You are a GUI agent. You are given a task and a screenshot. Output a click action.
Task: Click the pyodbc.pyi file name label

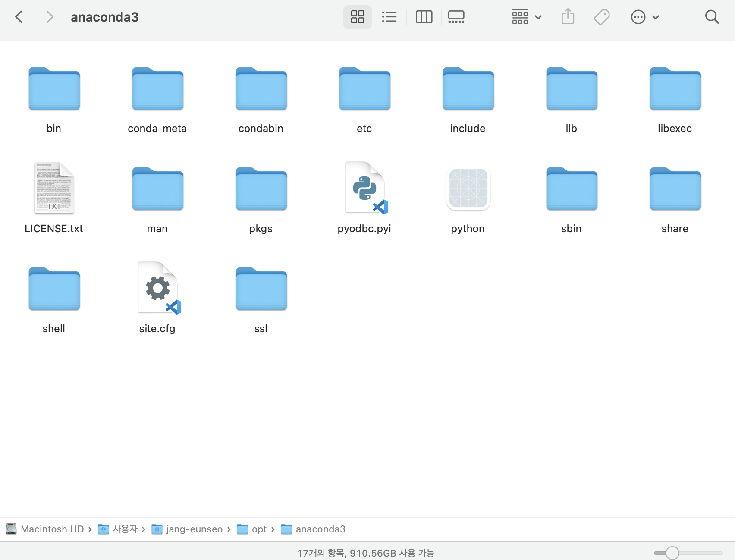(364, 229)
